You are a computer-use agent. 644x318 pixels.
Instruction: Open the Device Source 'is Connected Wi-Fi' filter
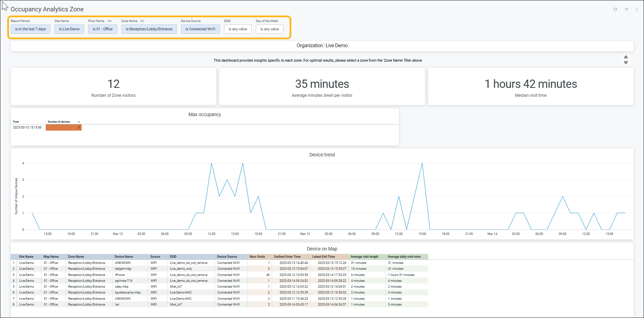coord(200,29)
